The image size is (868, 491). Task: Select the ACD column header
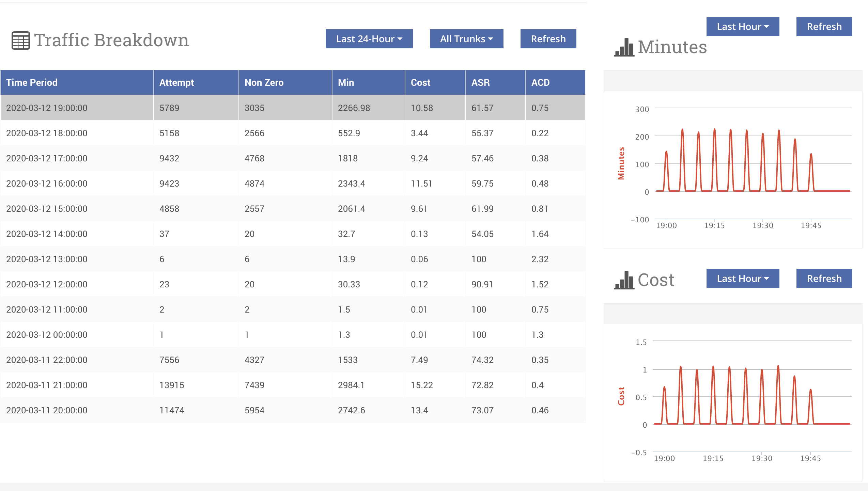tap(540, 82)
